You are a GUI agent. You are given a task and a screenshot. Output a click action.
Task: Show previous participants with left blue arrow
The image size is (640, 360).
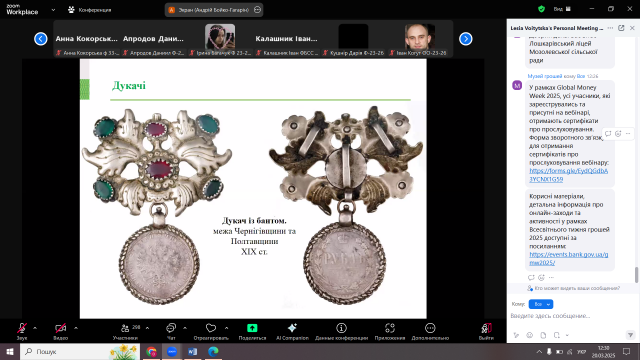[41, 39]
